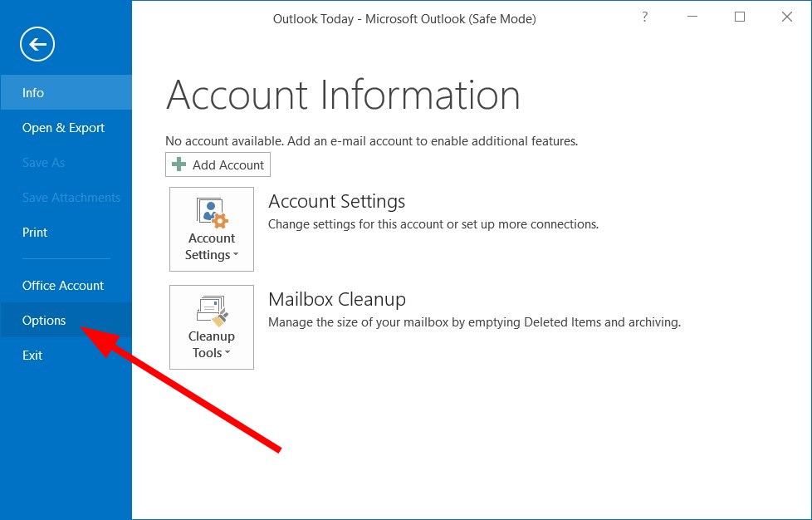The image size is (812, 520).
Task: Switch to Open & Export
Action: [63, 128]
